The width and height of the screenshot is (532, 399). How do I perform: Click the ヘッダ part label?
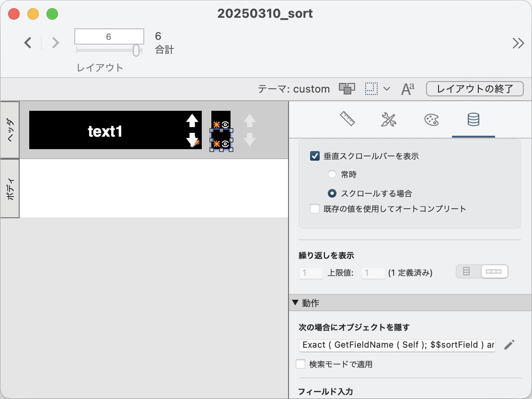[10, 129]
